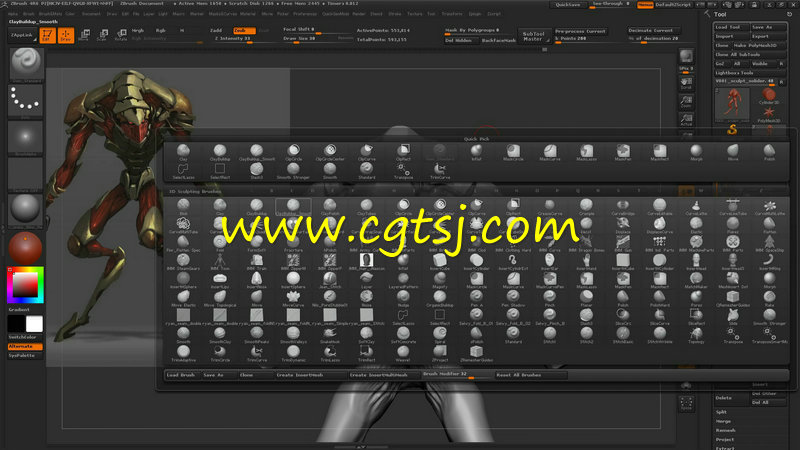Click Make PolyMesh3D button
The width and height of the screenshot is (800, 450).
coord(758,45)
